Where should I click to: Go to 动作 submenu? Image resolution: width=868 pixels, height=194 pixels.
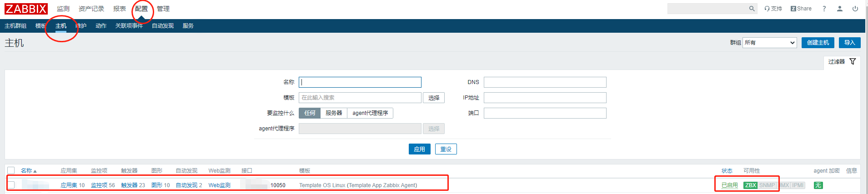tap(101, 26)
